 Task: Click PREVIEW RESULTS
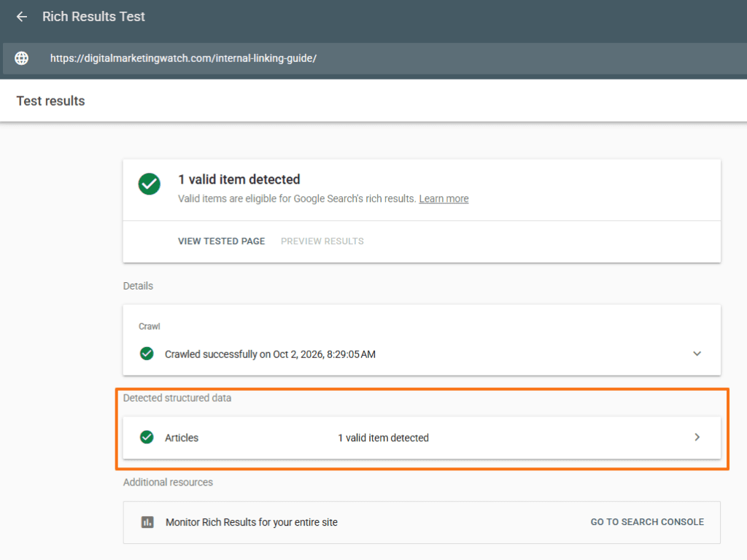click(x=322, y=241)
